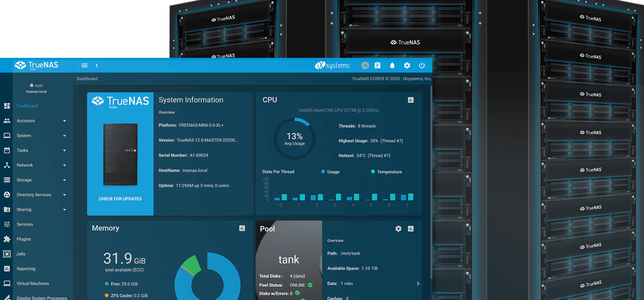Click the ZFS Cache legend dot
Screen dimensions: 644x300
pos(107,295)
